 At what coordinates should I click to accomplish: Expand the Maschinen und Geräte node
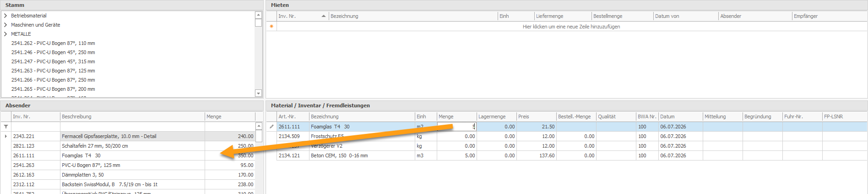(5, 25)
